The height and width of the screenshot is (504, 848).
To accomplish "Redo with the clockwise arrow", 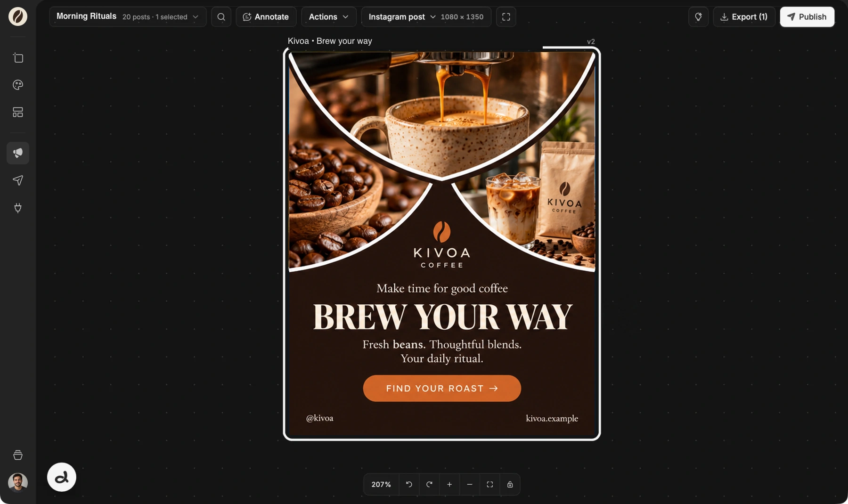I will tap(429, 484).
